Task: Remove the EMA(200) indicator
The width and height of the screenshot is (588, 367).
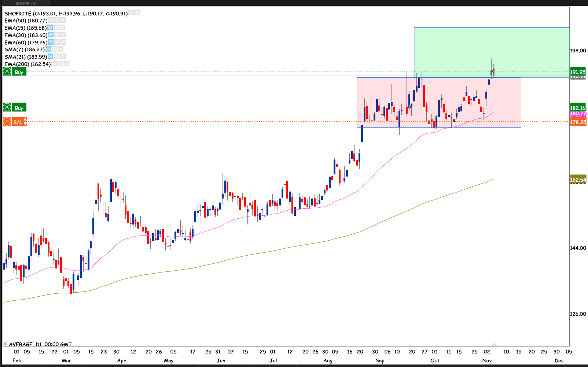Action: coord(66,64)
